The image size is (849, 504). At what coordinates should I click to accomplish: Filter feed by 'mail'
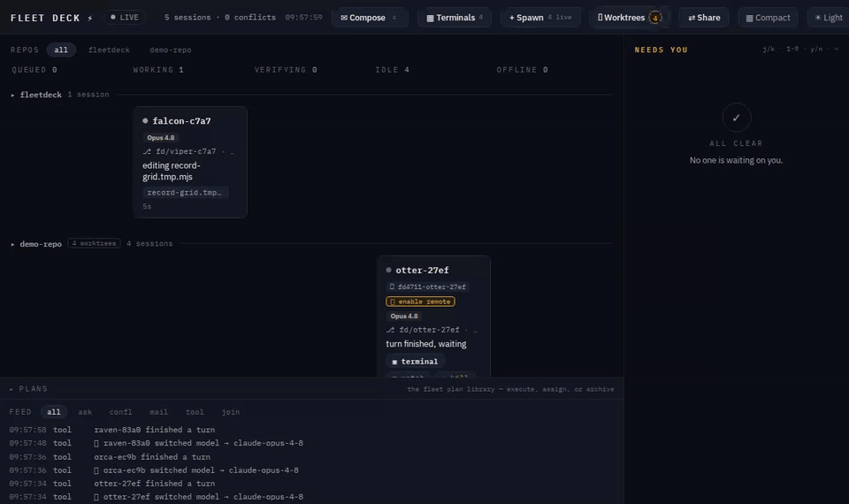[158, 412]
